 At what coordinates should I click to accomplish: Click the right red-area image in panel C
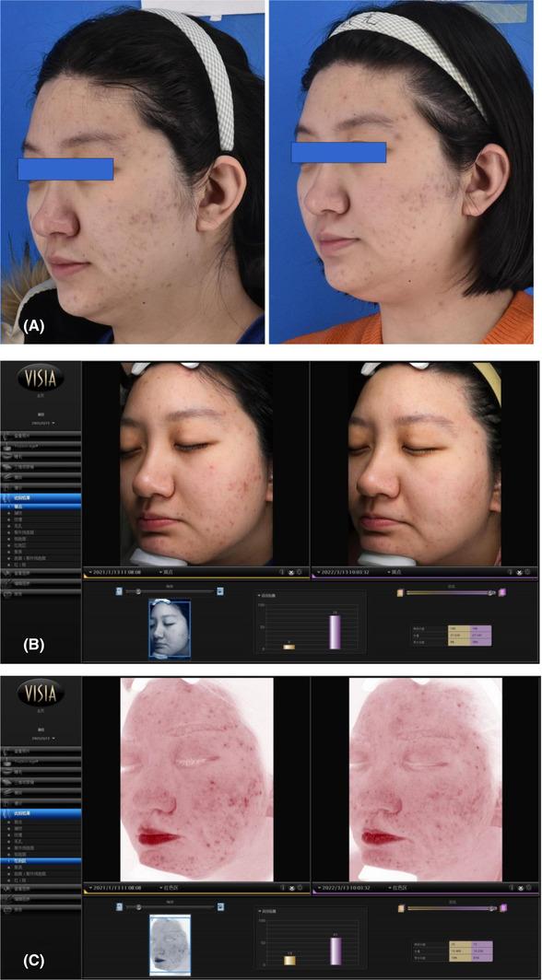(x=426, y=779)
